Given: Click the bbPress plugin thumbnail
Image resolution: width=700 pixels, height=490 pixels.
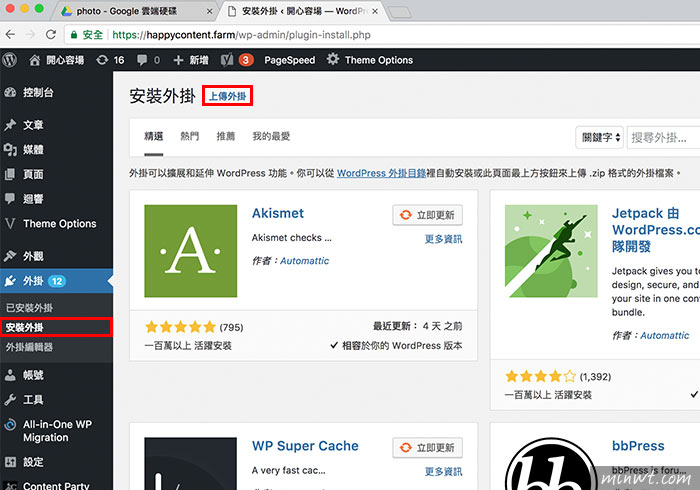Looking at the screenshot, I should pyautogui.click(x=551, y=464).
